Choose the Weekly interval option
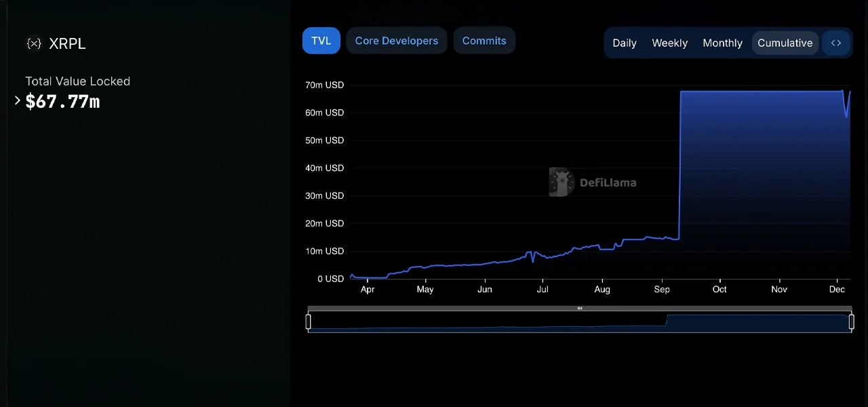This screenshot has height=407, width=868. (670, 43)
